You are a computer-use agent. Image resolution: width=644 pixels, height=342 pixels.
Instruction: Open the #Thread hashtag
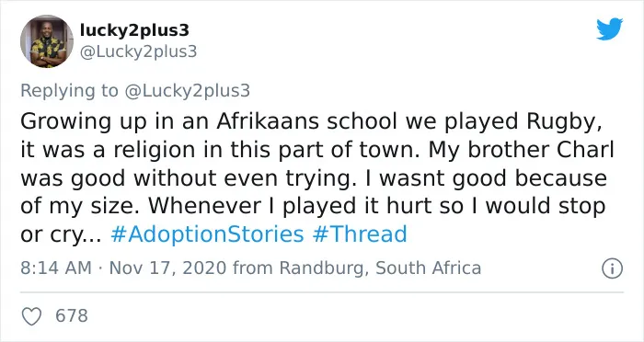click(360, 234)
